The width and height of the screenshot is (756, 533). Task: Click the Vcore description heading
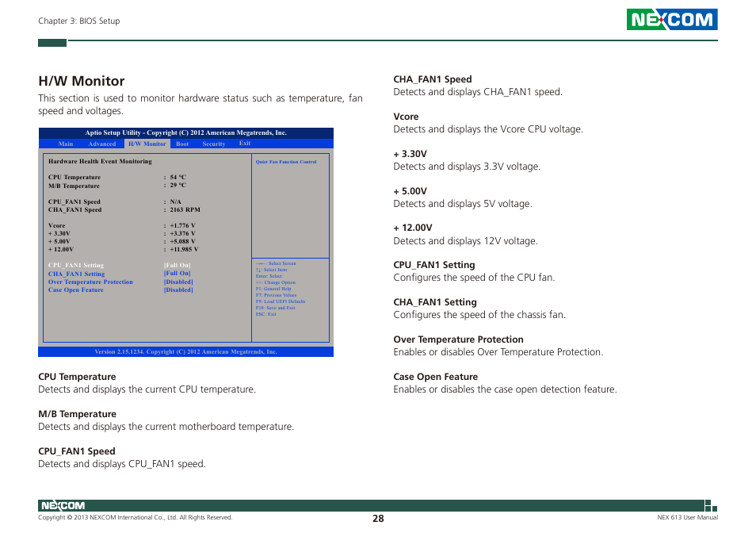[406, 117]
